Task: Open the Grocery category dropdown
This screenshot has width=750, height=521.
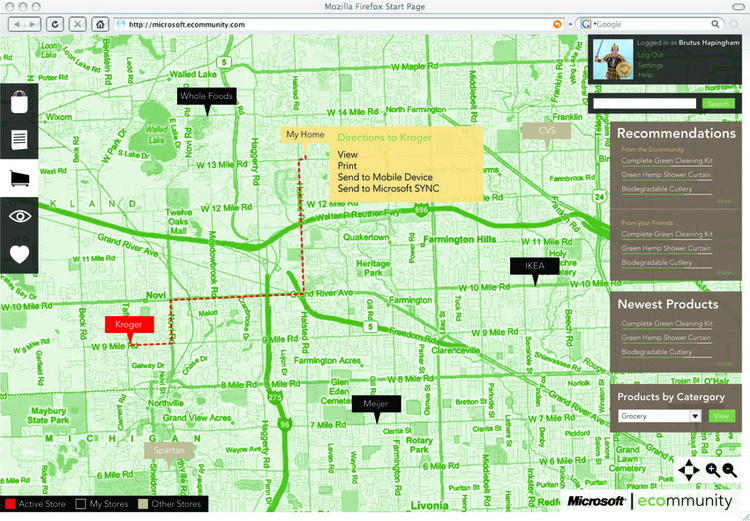Action: [660, 416]
